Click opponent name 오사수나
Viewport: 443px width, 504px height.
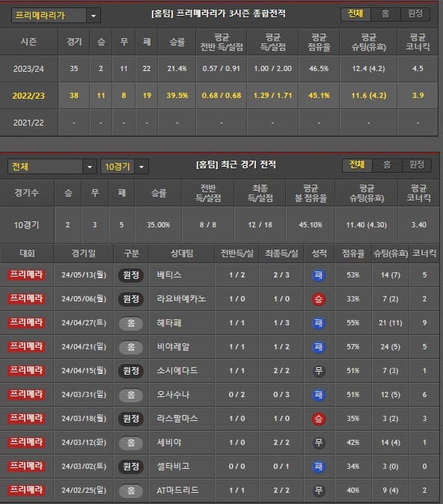click(174, 395)
